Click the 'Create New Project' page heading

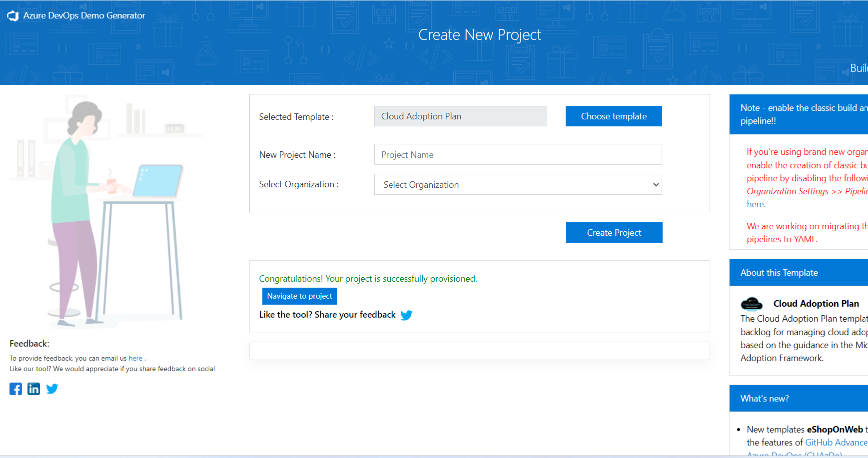[480, 35]
